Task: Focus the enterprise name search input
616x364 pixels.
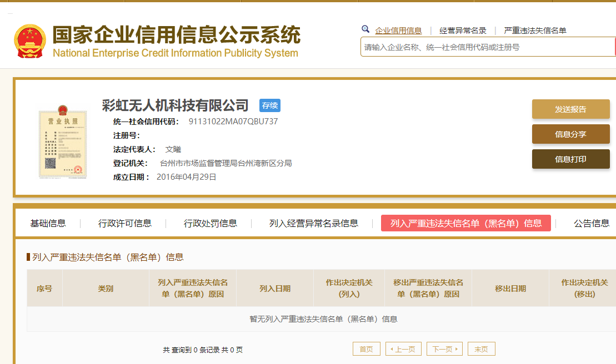Action: coord(488,47)
